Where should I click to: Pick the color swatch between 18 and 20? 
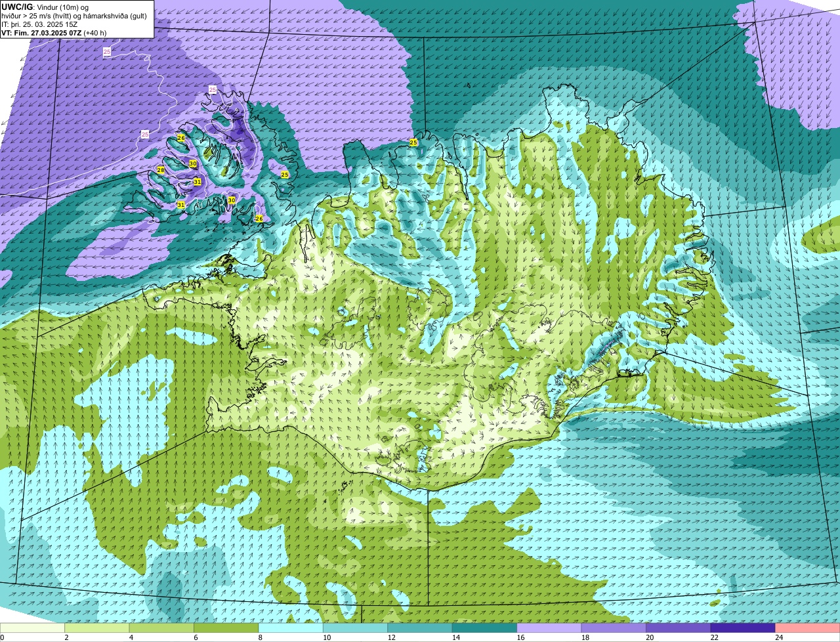[x=614, y=628]
